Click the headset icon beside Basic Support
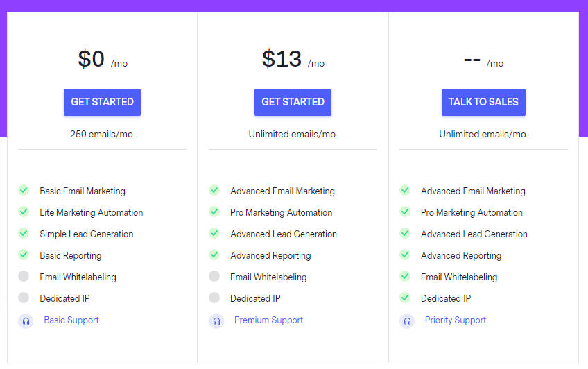Image resolution: width=588 pixels, height=369 pixels. pos(26,320)
